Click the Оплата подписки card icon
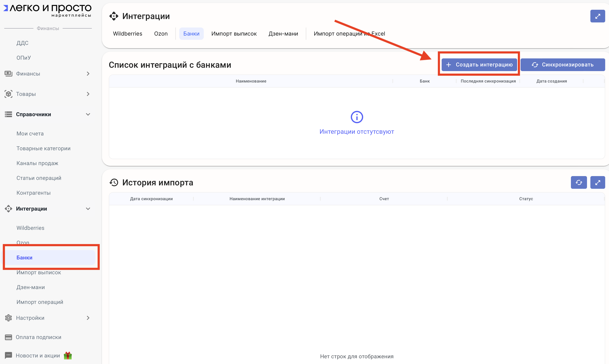The height and width of the screenshot is (364, 609). click(x=8, y=337)
